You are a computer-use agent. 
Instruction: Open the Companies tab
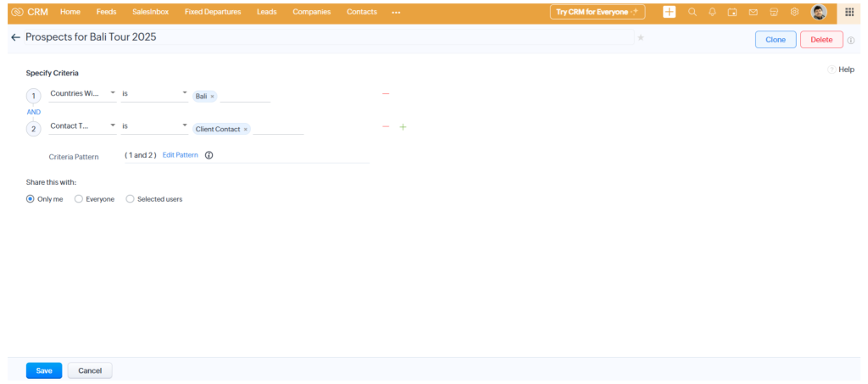click(x=312, y=12)
